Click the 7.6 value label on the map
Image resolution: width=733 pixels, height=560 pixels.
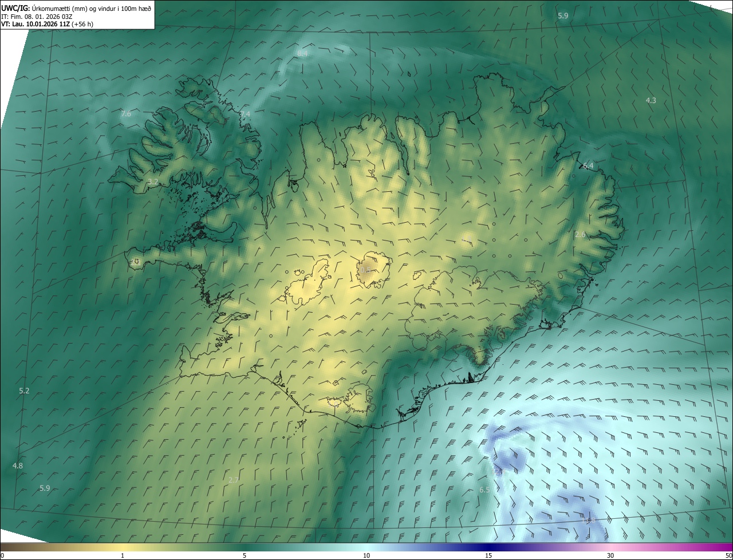coord(126,114)
